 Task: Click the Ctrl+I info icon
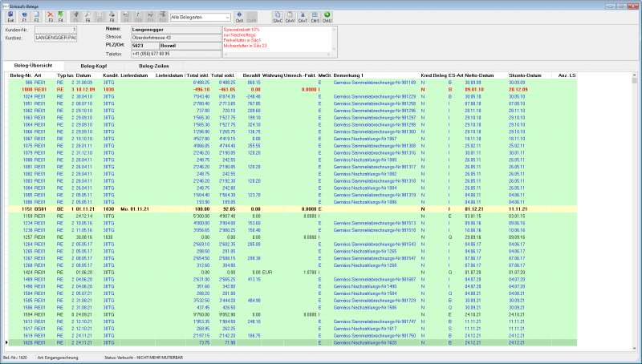(239, 17)
